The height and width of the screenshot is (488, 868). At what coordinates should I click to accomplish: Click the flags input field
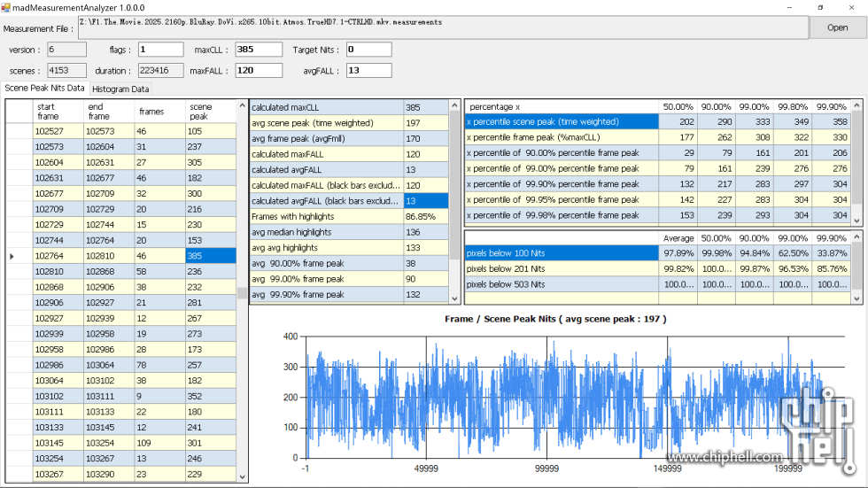tap(160, 50)
